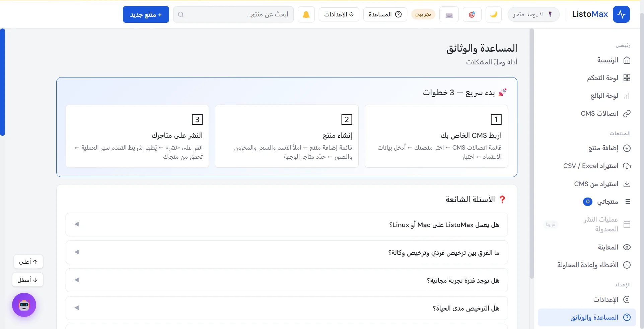Open الإعدادات from the top bar
Screen dimensions: 644x329
[339, 14]
